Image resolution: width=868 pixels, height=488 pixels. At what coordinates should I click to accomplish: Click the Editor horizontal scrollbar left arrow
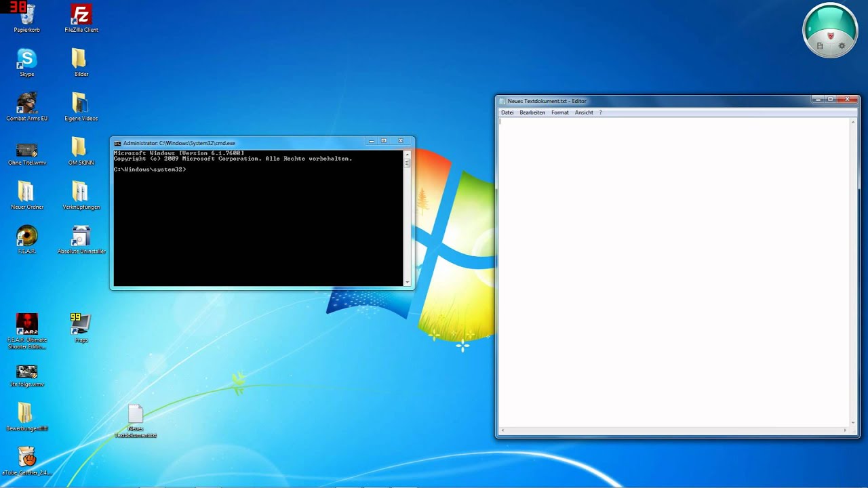[x=502, y=430]
